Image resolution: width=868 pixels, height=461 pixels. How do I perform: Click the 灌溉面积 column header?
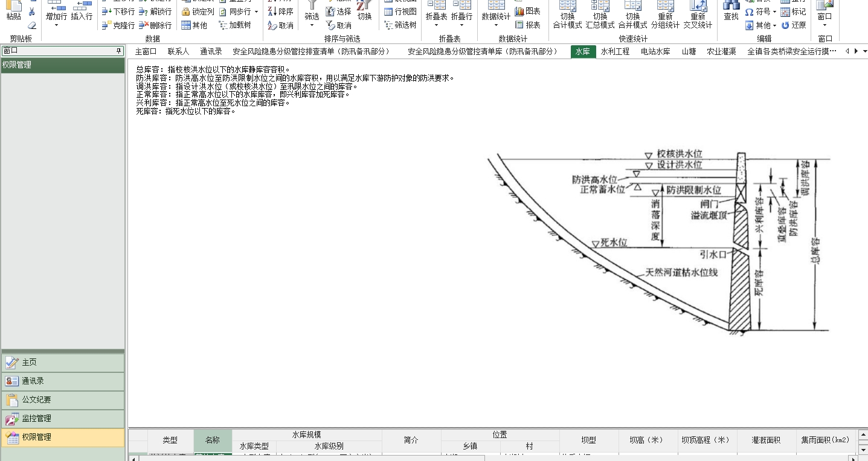(x=766, y=440)
